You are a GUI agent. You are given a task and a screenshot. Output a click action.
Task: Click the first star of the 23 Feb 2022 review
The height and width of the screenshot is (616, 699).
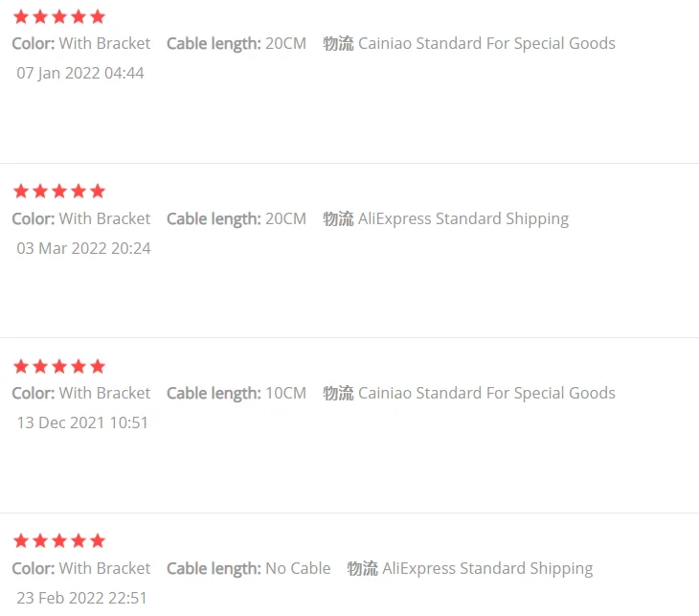20,541
